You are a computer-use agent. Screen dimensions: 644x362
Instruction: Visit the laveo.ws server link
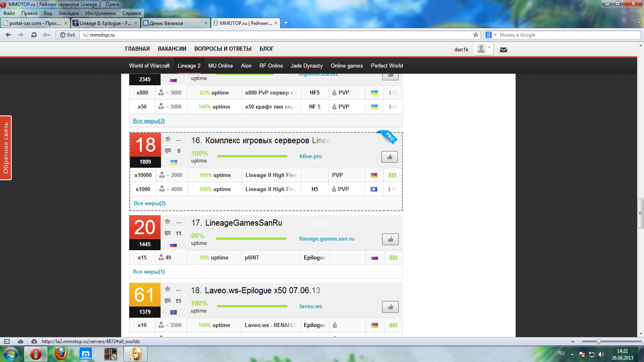click(311, 306)
